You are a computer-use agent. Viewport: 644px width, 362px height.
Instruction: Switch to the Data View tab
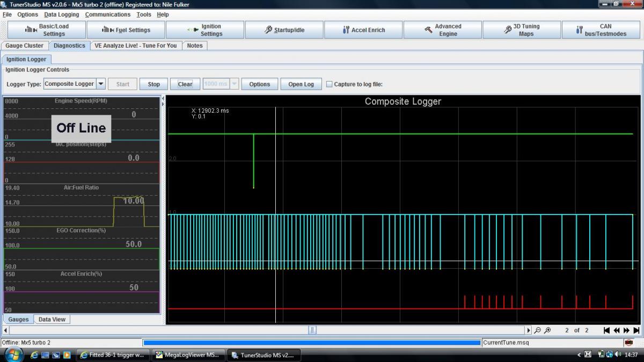point(52,319)
